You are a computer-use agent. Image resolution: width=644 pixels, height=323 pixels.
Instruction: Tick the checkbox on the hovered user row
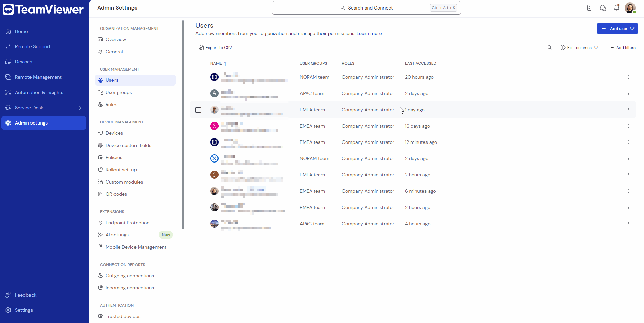pos(198,110)
